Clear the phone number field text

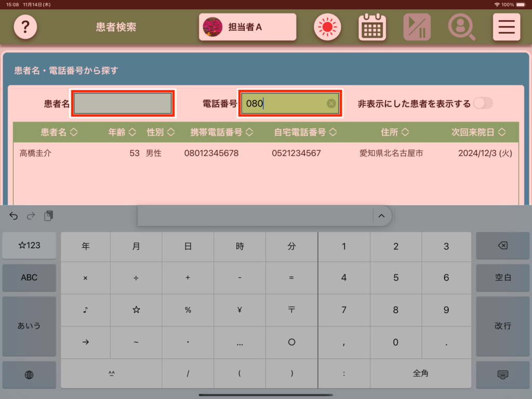pyautogui.click(x=331, y=103)
